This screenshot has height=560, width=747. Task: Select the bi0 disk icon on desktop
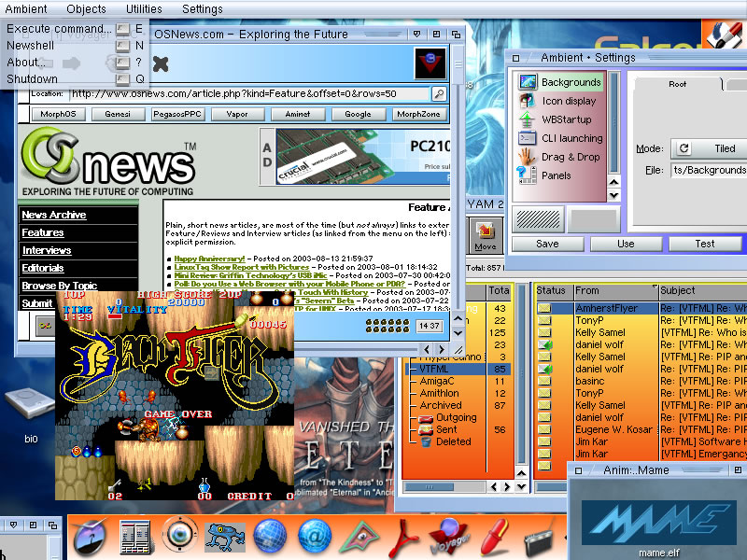[30, 403]
